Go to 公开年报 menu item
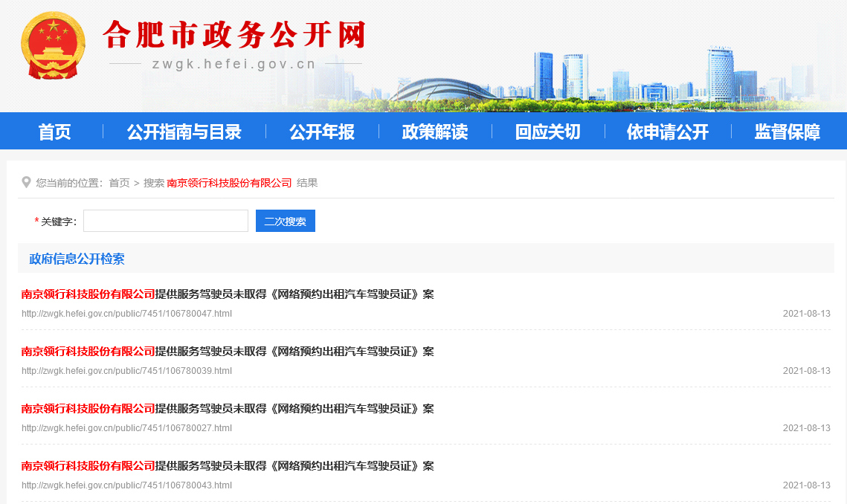This screenshot has width=847, height=504. [322, 132]
